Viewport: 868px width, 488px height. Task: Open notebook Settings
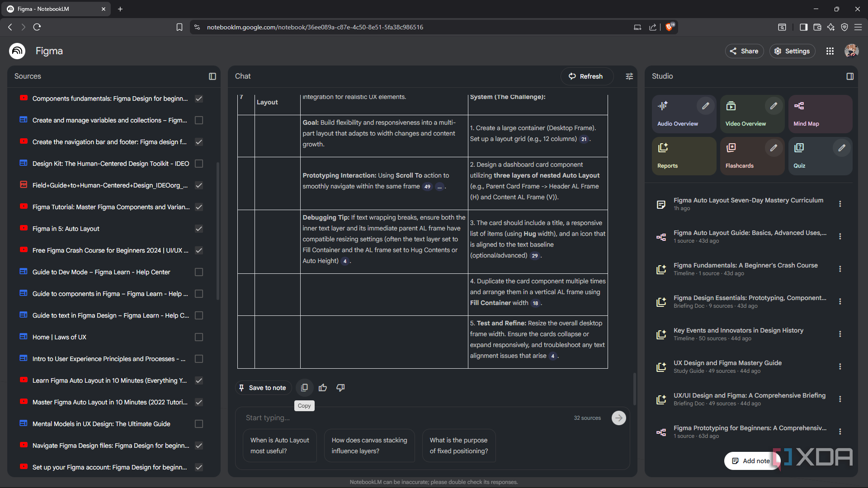tap(792, 51)
